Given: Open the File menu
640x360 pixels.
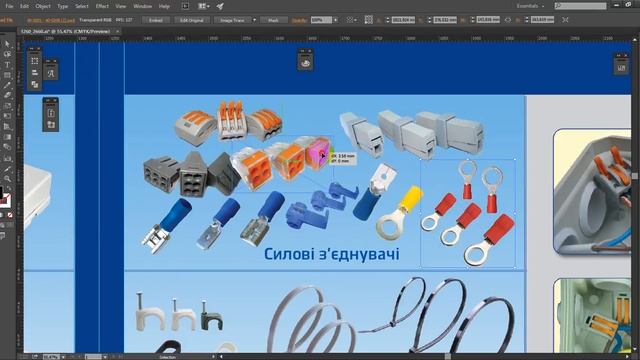Looking at the screenshot, I should click(x=9, y=6).
